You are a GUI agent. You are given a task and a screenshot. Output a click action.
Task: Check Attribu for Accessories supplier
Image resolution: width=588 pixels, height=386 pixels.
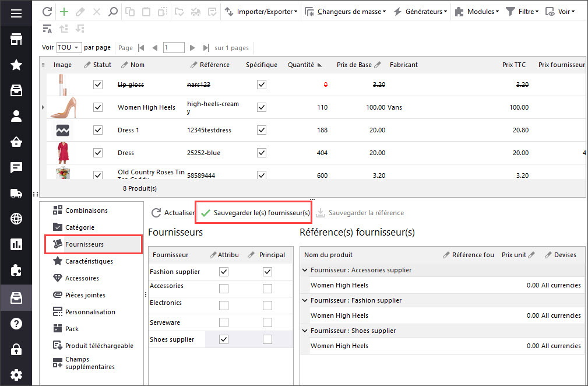tap(224, 289)
